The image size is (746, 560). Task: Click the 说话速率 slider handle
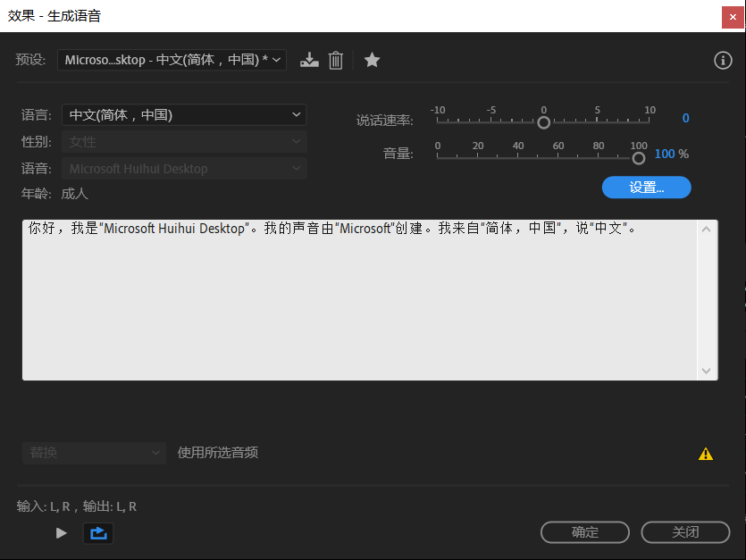(x=543, y=122)
